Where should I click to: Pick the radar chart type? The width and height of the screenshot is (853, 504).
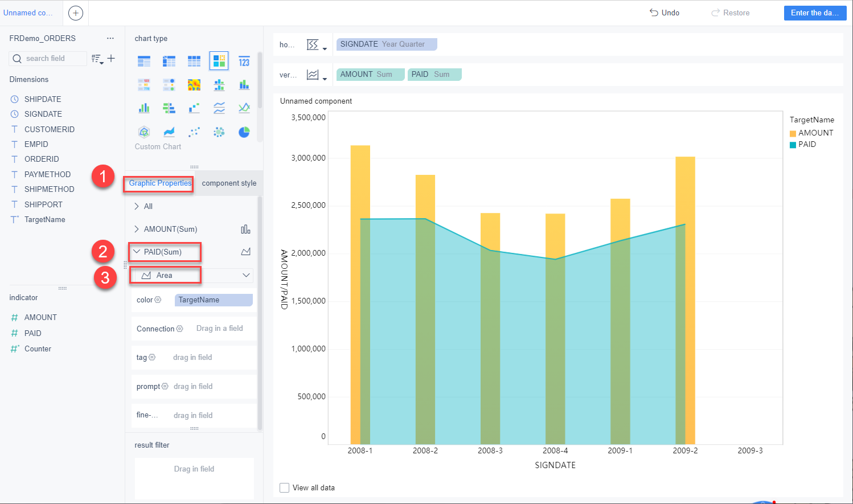144,132
